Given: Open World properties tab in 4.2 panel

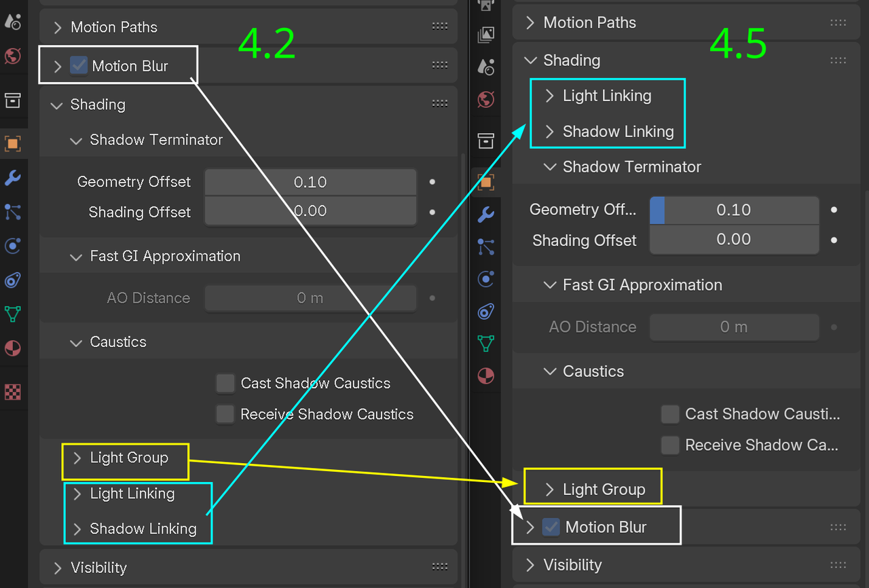Looking at the screenshot, I should pyautogui.click(x=13, y=56).
